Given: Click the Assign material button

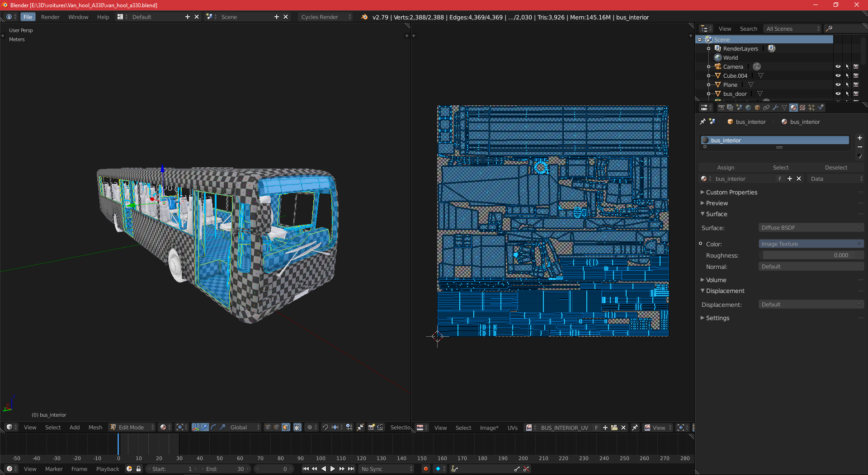Looking at the screenshot, I should point(726,168).
